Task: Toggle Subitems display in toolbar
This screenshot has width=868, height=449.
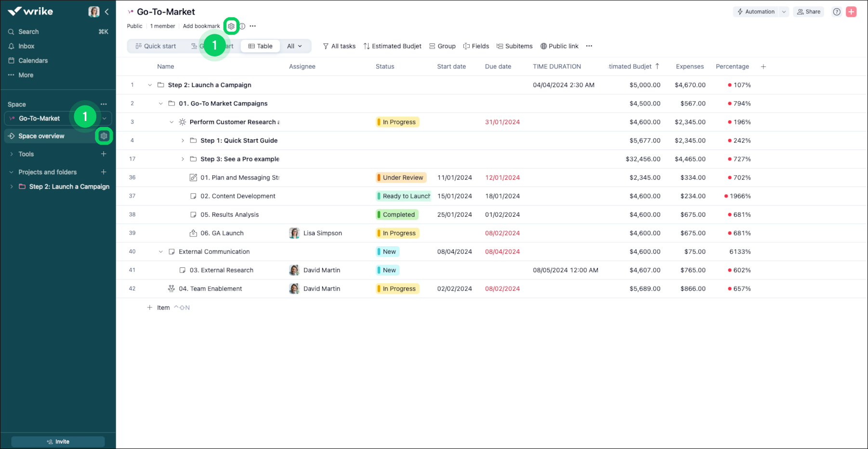Action: 514,46
